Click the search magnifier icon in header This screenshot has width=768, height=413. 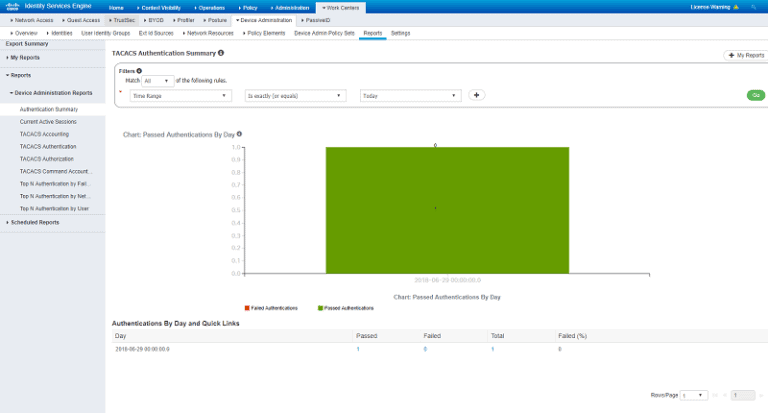pos(753,7)
